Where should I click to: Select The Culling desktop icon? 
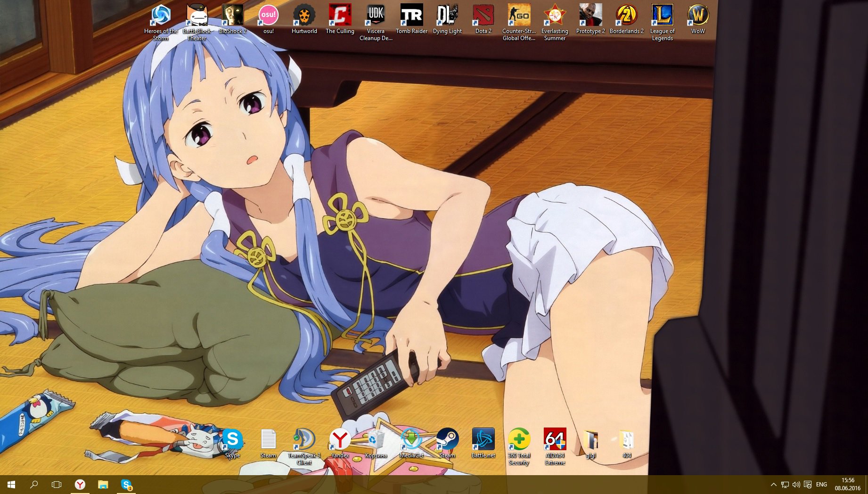point(340,19)
